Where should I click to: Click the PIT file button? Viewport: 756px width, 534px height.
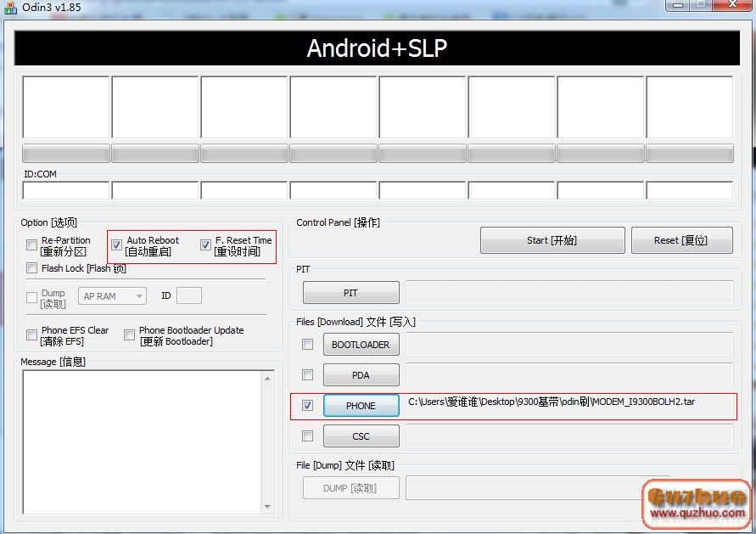coord(351,293)
